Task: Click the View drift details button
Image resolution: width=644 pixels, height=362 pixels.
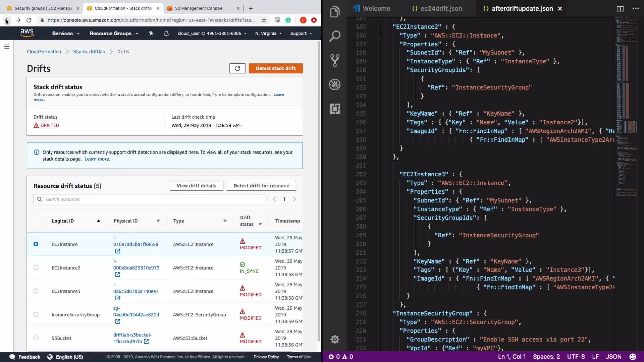Action: pyautogui.click(x=196, y=186)
